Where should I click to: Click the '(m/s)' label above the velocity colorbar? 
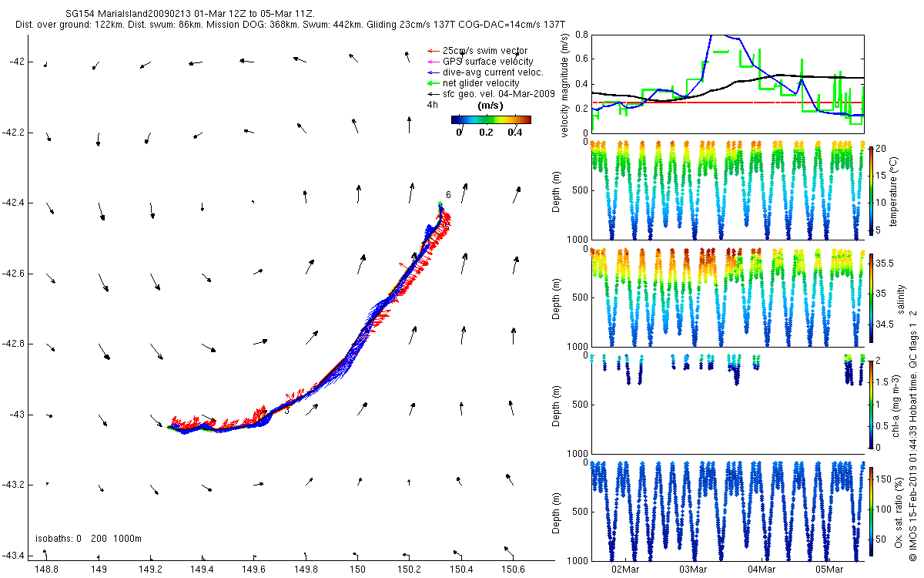point(490,105)
